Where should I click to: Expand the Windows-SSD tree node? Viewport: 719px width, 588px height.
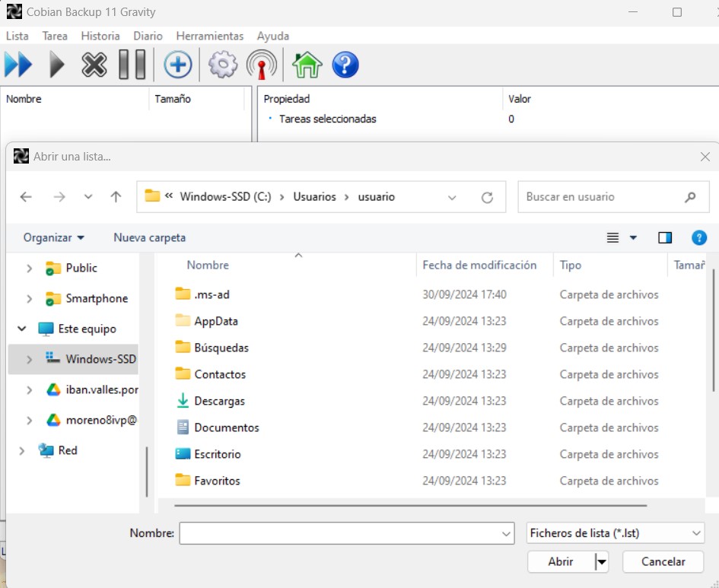pyautogui.click(x=30, y=359)
